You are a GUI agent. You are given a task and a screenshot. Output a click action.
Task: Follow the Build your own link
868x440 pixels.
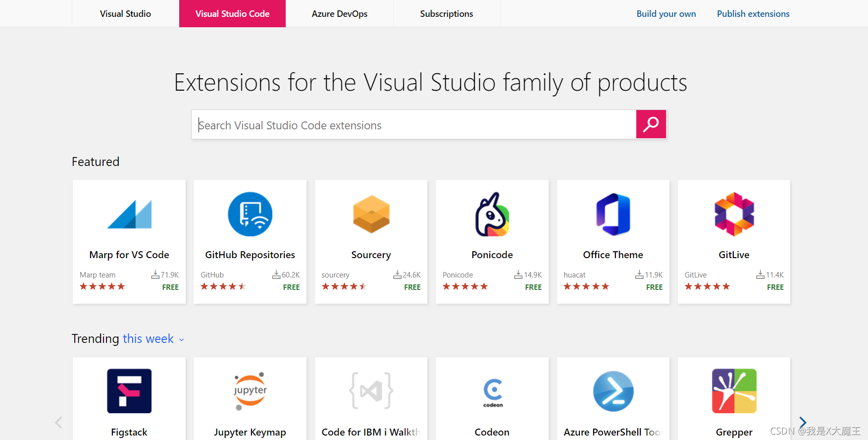pos(666,14)
